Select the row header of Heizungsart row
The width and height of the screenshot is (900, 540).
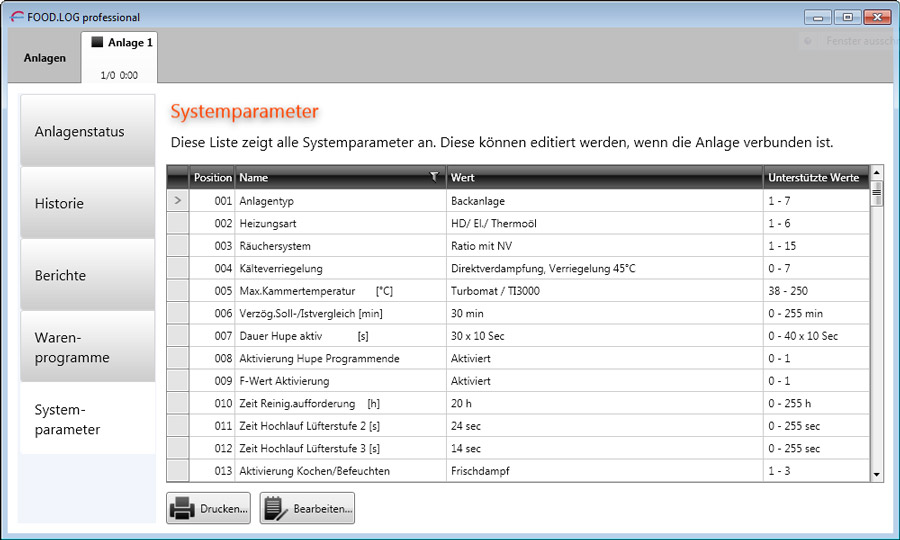178,224
